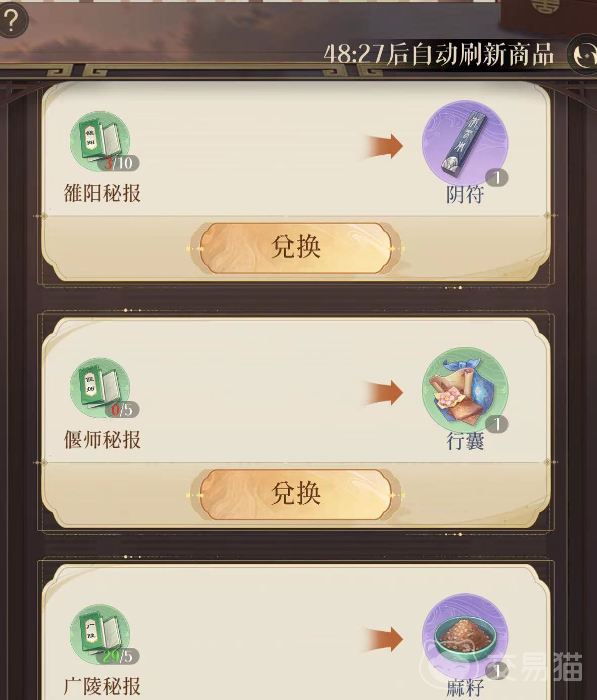597x700 pixels.
Task: Tap the 麻籽 bowl reward icon
Action: pyautogui.click(x=465, y=636)
